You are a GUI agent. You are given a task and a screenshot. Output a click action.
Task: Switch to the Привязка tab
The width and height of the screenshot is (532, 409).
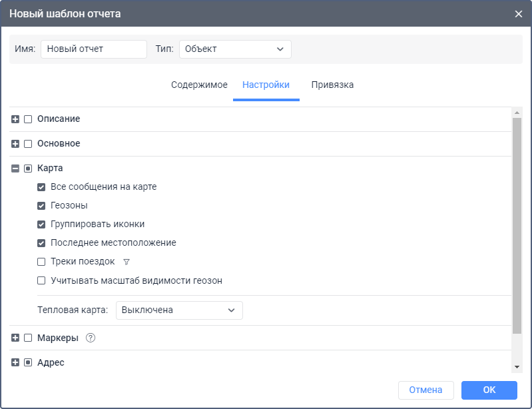[x=332, y=85]
